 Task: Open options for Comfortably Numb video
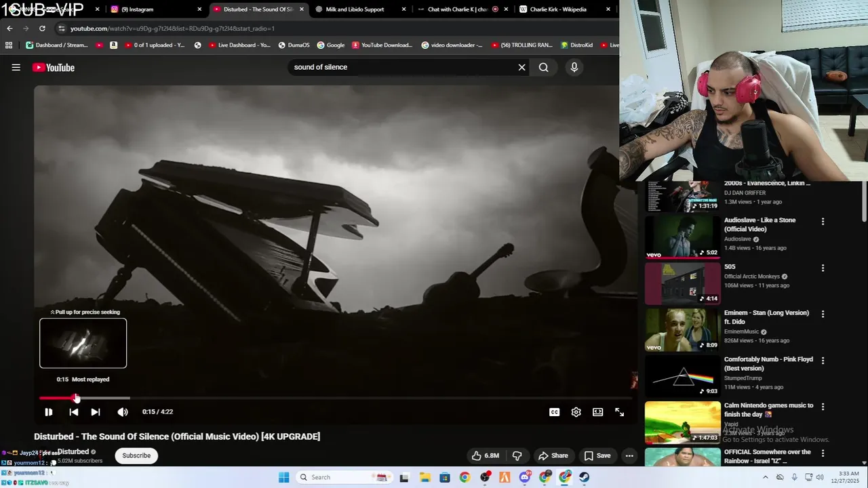pos(823,361)
